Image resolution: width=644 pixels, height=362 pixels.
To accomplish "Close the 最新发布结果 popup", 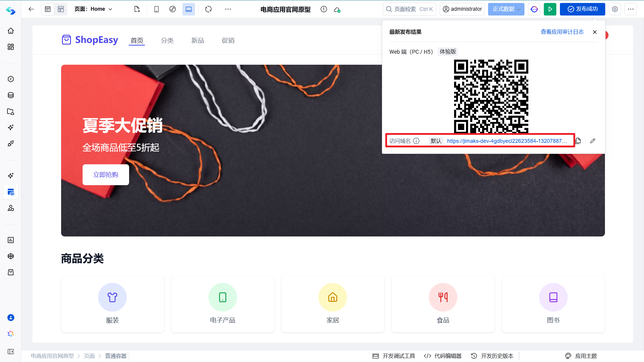I will tap(595, 32).
